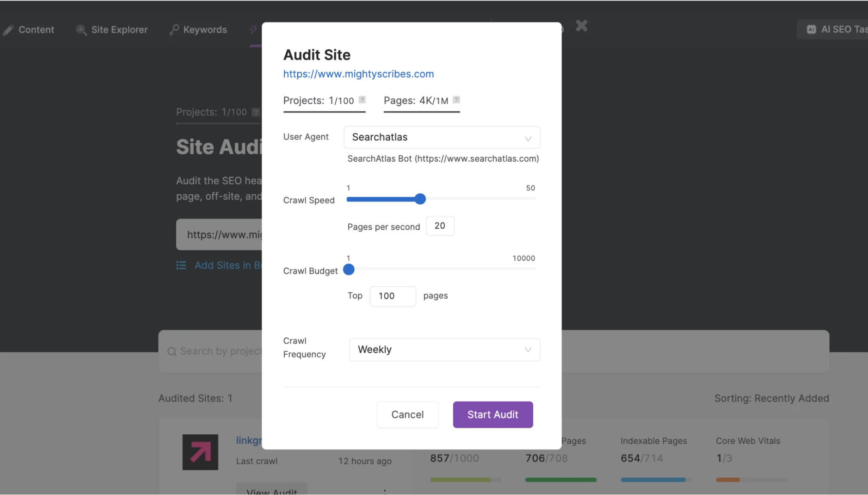Open the linkgraph project link

coord(249,440)
